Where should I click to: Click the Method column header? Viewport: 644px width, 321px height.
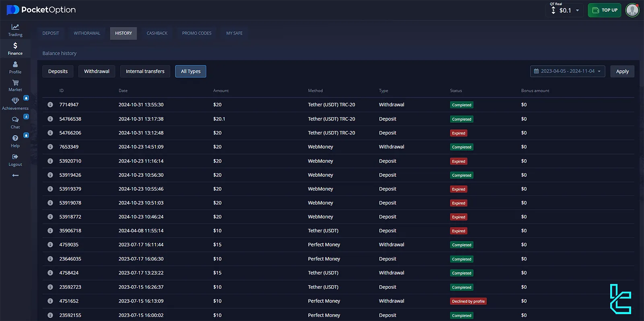[316, 91]
